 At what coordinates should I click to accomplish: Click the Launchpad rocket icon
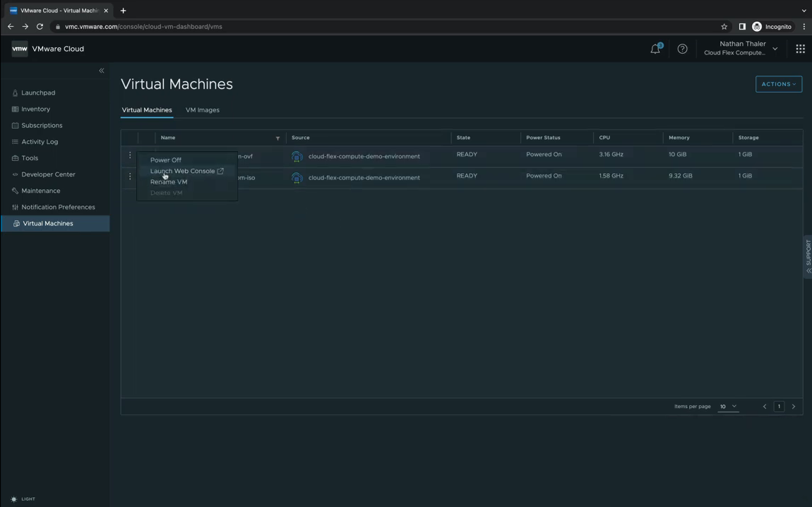coord(15,93)
